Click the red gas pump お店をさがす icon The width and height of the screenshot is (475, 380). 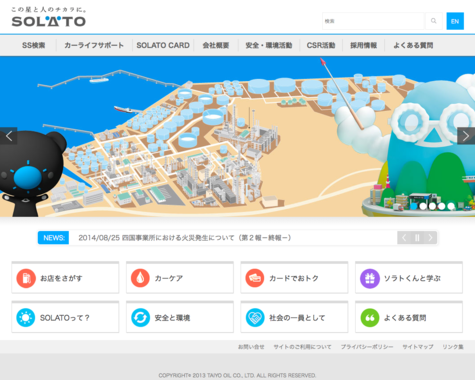(26, 278)
